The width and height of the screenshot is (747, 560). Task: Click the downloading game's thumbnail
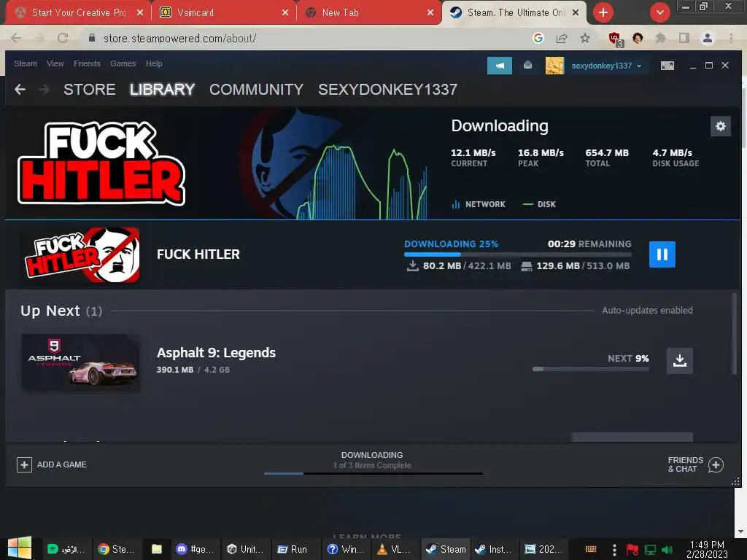82,254
